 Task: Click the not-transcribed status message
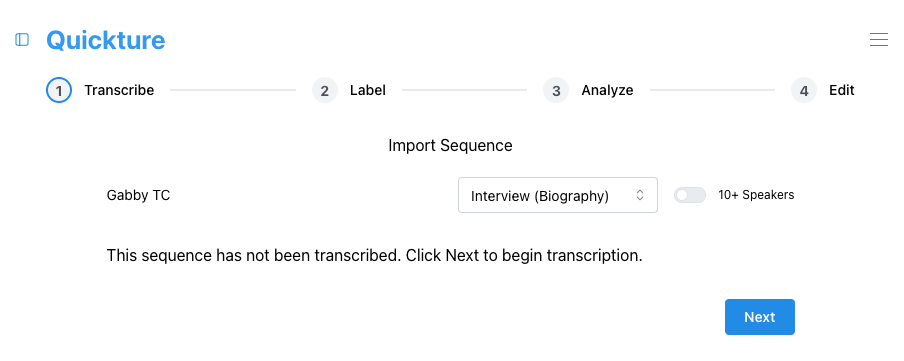[x=374, y=255]
